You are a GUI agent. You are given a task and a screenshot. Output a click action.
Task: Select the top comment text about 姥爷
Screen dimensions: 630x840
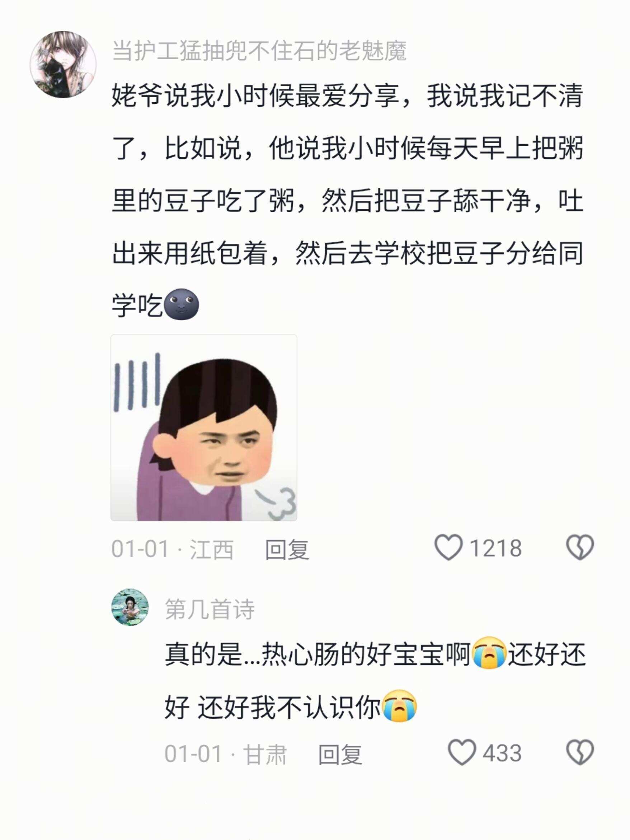[x=347, y=201]
